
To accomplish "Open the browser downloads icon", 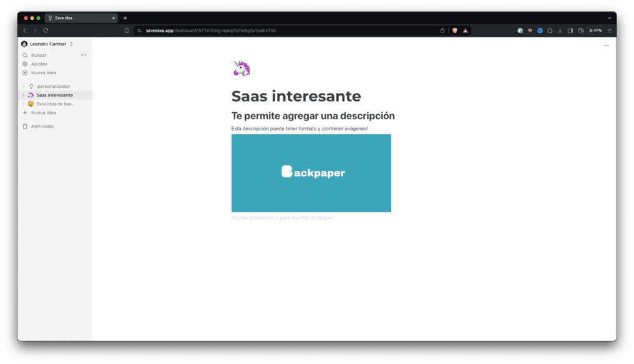I will coord(560,30).
